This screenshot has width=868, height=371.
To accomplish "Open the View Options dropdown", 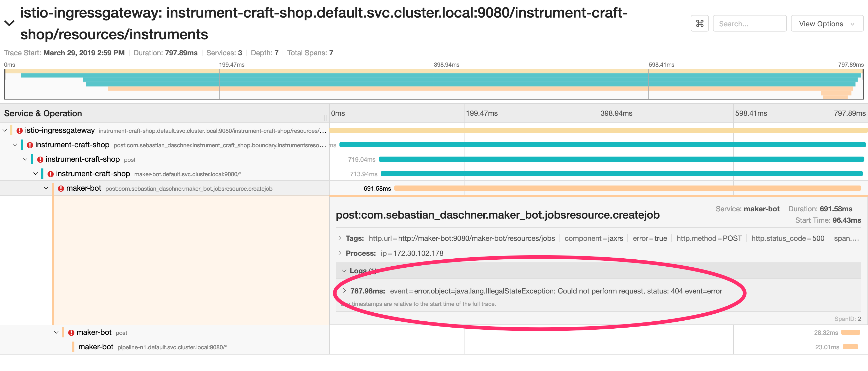I will (x=827, y=24).
